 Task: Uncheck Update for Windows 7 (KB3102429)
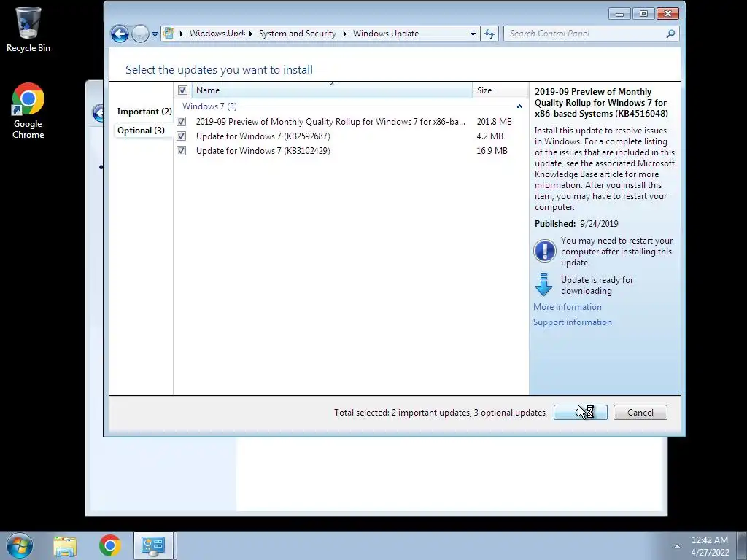(x=182, y=151)
